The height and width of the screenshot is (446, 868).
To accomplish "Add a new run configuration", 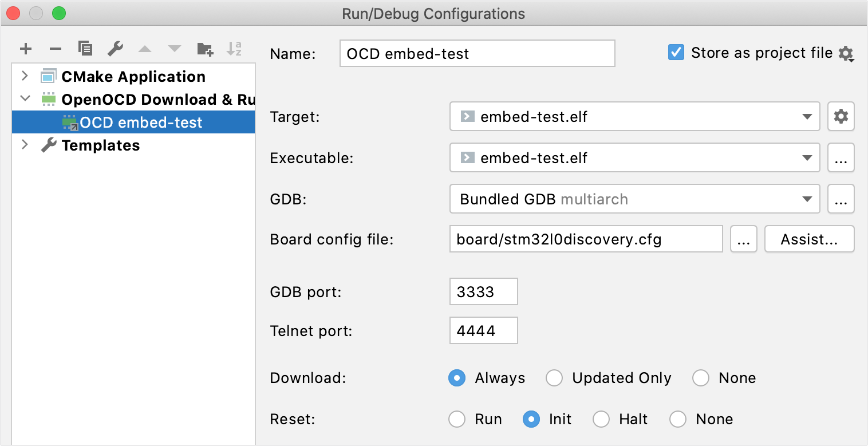I will [25, 49].
